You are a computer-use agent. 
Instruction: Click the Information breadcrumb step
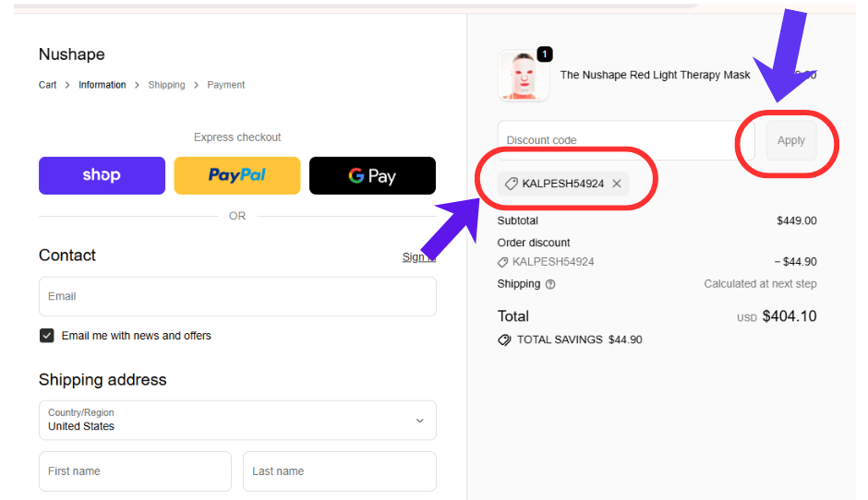pyautogui.click(x=102, y=85)
